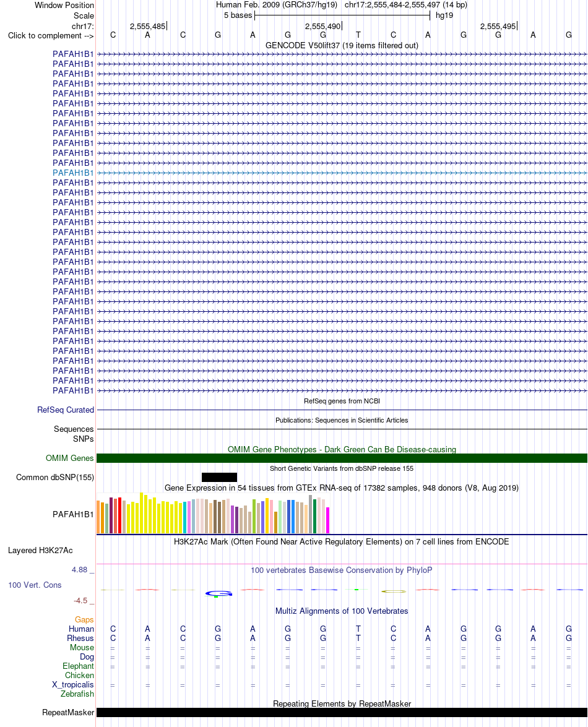The height and width of the screenshot is (727, 588).
Task: Click the chr17: ruler label
Action: [82, 27]
